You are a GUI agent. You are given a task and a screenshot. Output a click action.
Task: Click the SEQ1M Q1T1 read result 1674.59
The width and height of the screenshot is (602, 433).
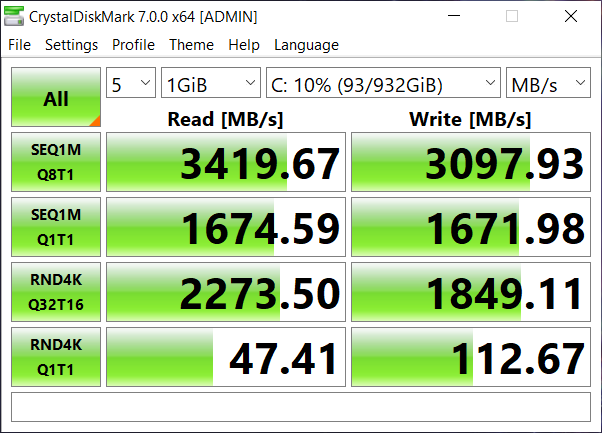pyautogui.click(x=226, y=227)
